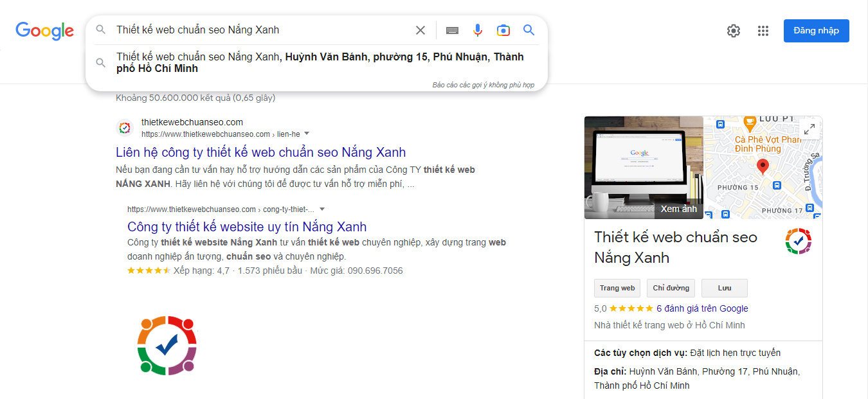Viewport: 868px width, 399px height.
Task: Click the Trang web button
Action: [617, 288]
